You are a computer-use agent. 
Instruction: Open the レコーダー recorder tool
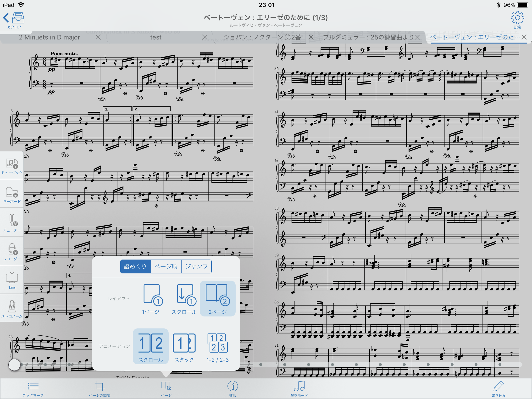point(12,252)
